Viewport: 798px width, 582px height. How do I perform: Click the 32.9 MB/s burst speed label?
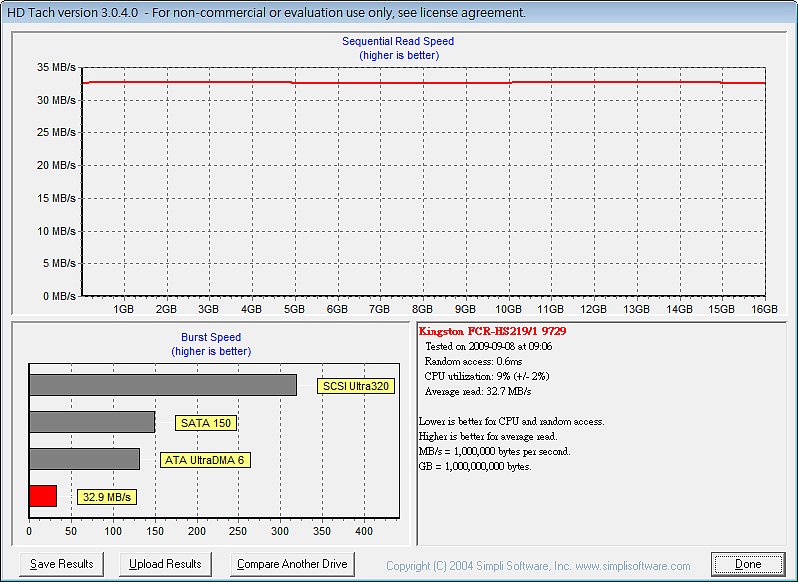click(x=107, y=497)
